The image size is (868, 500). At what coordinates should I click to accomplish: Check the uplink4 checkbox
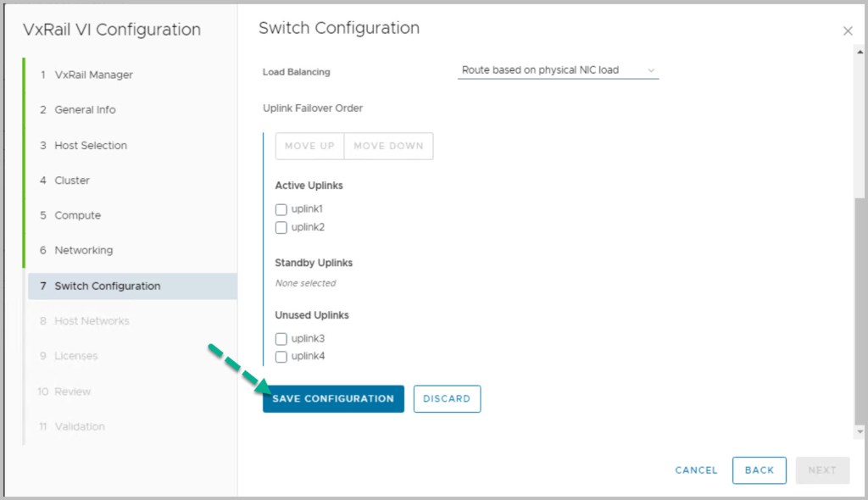(281, 357)
